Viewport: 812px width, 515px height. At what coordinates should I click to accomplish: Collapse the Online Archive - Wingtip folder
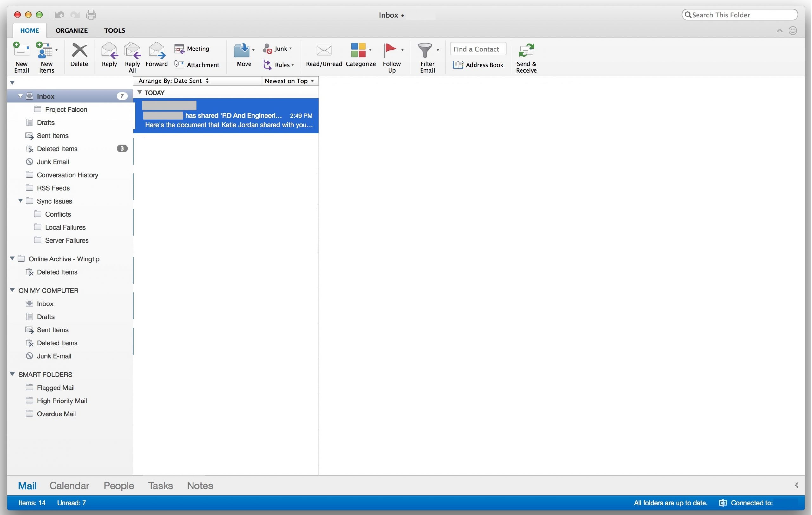[12, 259]
